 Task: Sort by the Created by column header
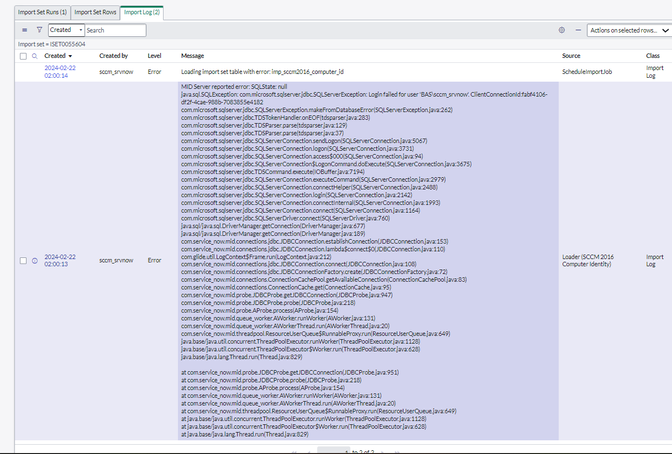pyautogui.click(x=114, y=56)
